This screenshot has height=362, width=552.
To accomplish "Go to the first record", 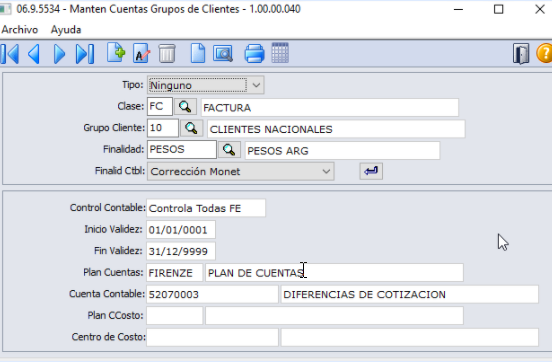I will (x=10, y=54).
